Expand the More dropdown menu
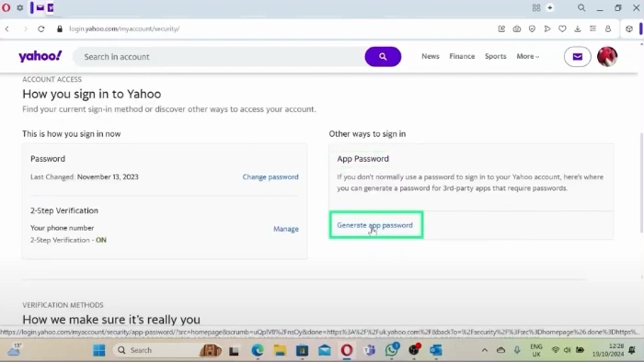Screen dimensions: 644x362 (528, 56)
